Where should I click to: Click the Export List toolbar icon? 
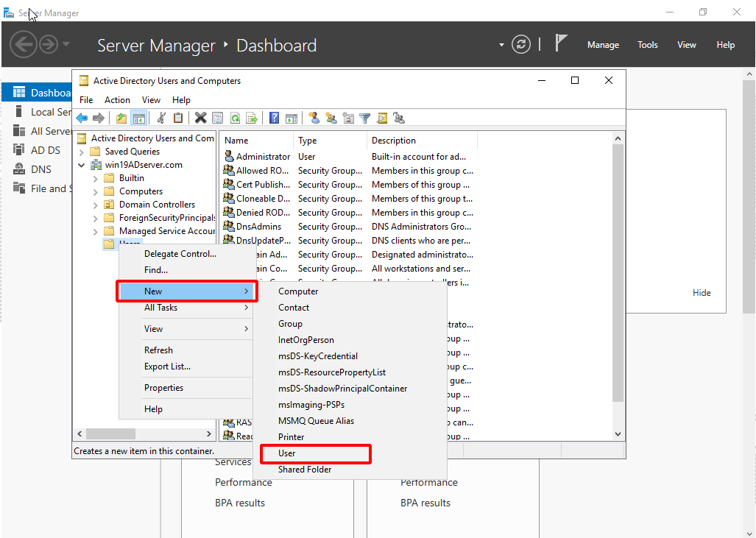pyautogui.click(x=252, y=118)
